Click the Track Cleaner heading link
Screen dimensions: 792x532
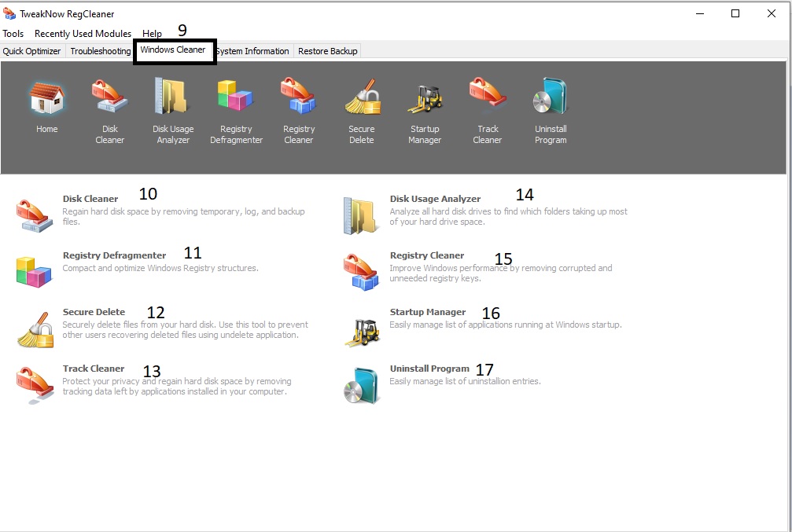[94, 369]
